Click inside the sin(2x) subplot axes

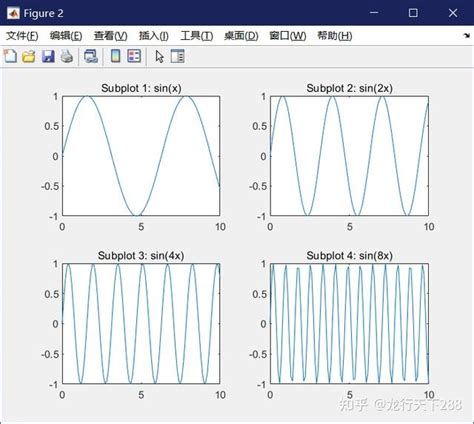349,156
